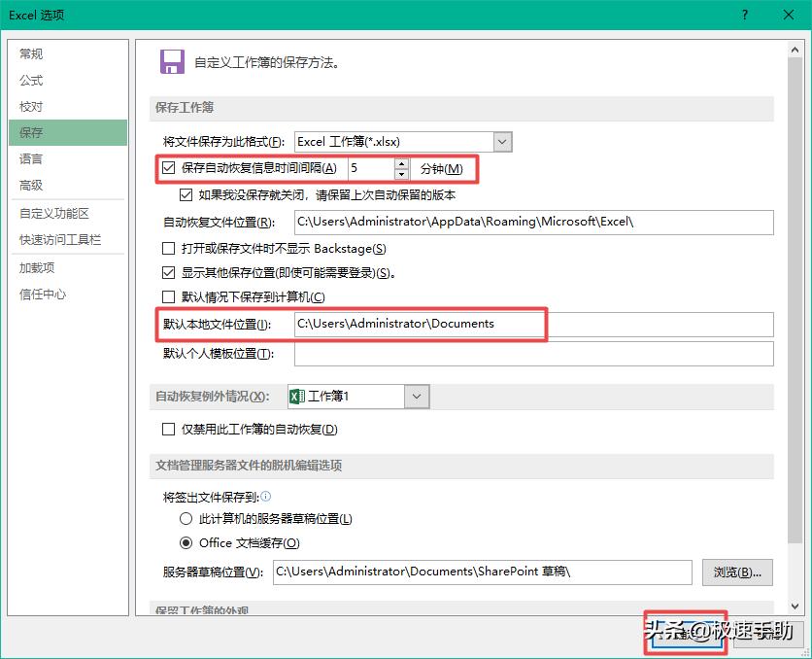Click the help question mark in the title bar

(743, 16)
